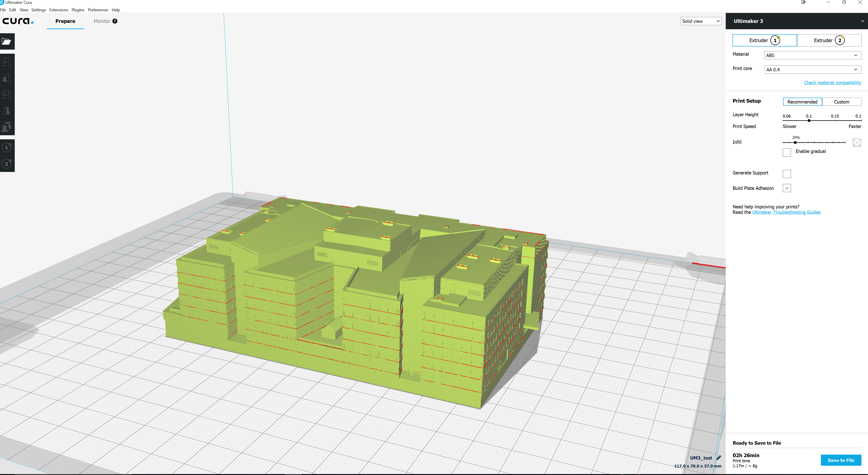Open the Edit menu
The height and width of the screenshot is (475, 868).
pyautogui.click(x=12, y=10)
